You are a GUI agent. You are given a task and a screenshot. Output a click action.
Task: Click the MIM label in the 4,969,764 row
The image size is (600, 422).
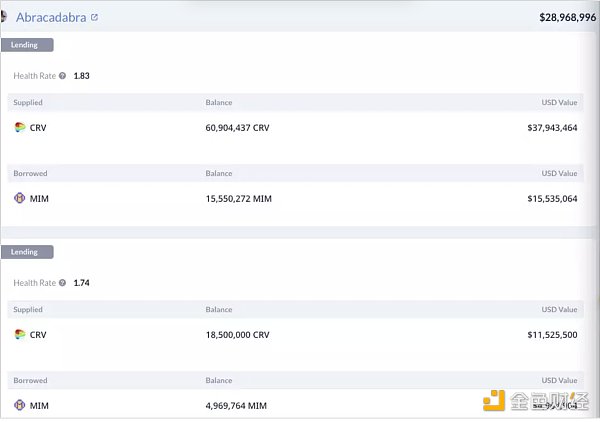pos(39,406)
